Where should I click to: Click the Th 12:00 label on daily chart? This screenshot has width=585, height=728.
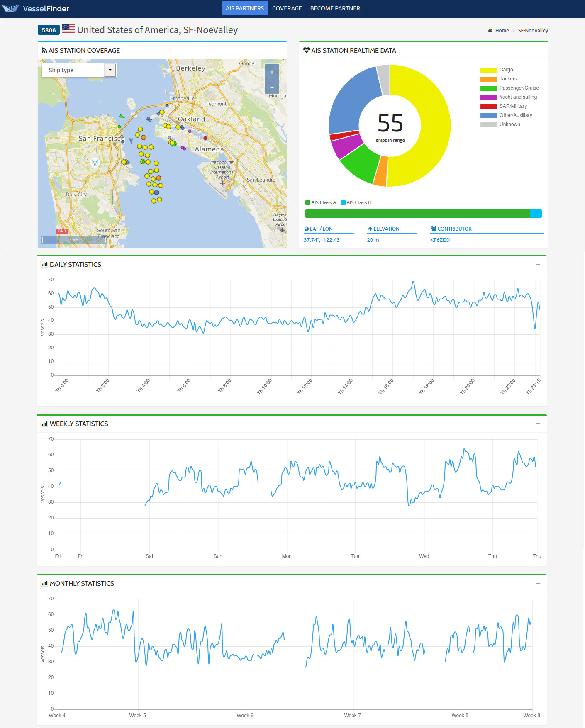coord(305,387)
